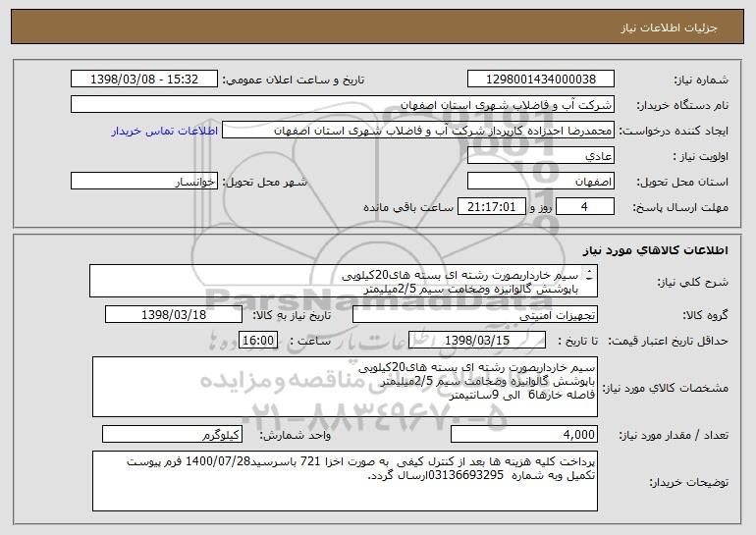Image resolution: width=756 pixels, height=535 pixels.
Task: Click the price validity date 1398/03/15
Action: coord(477,341)
